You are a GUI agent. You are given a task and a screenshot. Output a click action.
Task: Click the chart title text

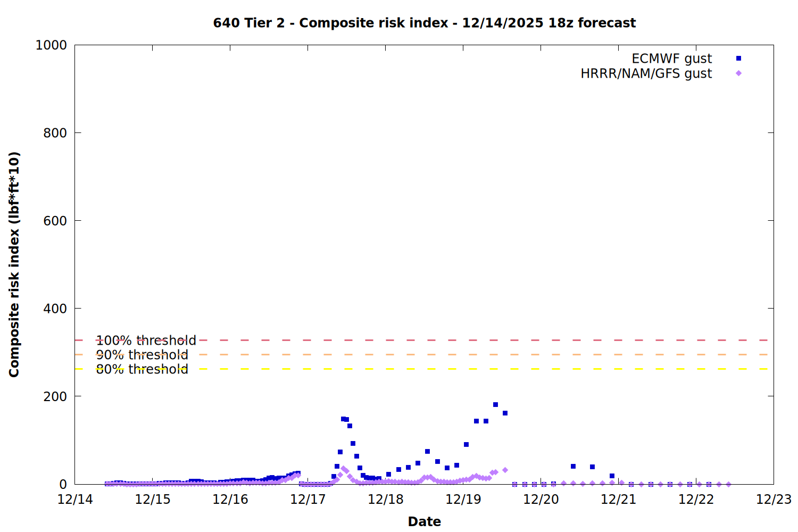point(424,23)
